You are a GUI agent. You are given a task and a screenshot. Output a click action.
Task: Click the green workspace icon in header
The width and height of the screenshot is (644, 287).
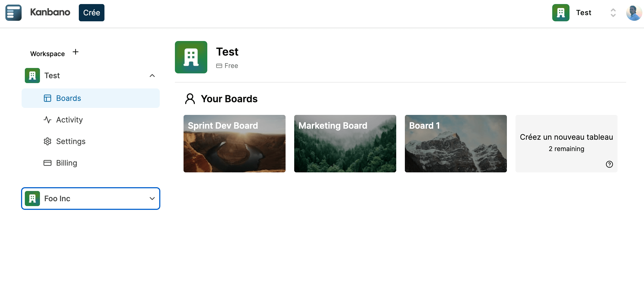tap(561, 13)
